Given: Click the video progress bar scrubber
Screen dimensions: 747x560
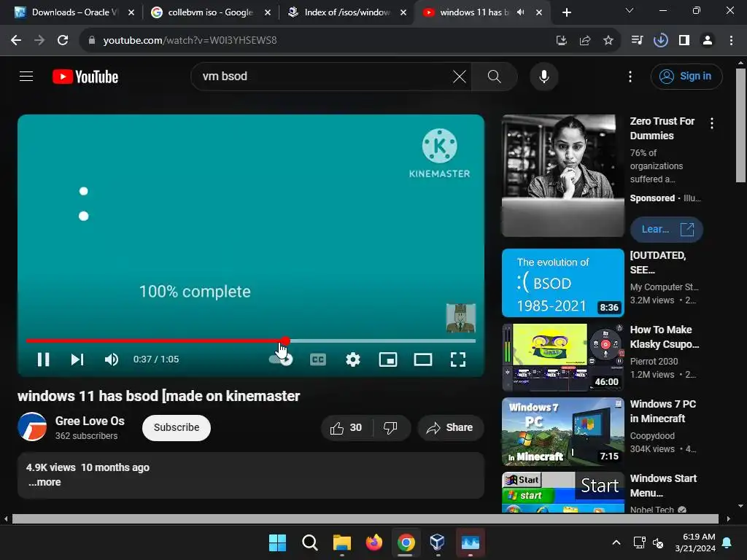Looking at the screenshot, I should (285, 341).
